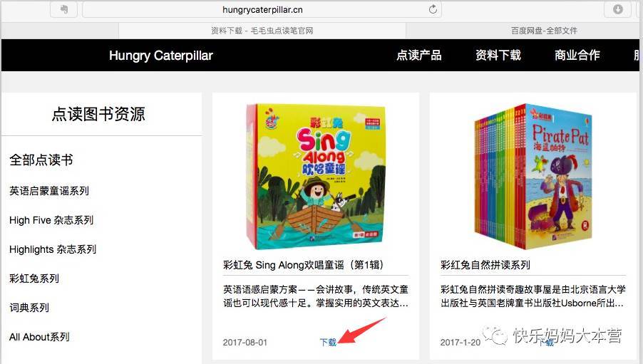Open the Sing Along box cover image
The width and height of the screenshot is (643, 364).
point(316,176)
